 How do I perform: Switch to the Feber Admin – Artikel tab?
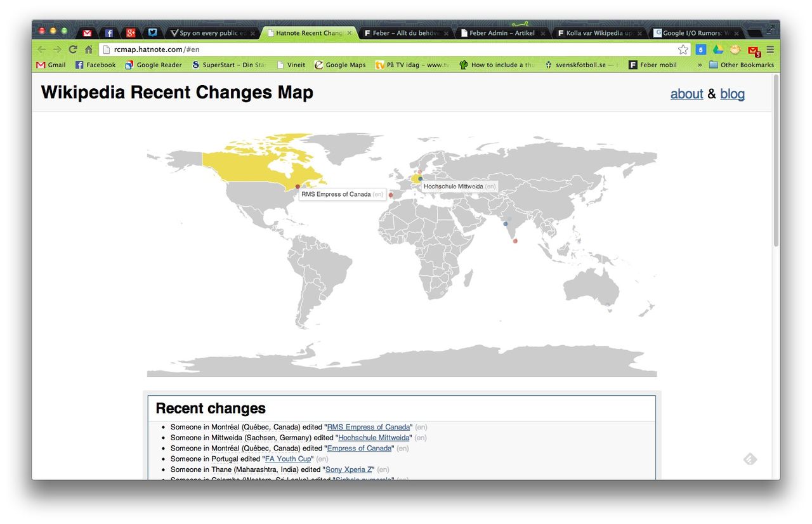pos(501,33)
